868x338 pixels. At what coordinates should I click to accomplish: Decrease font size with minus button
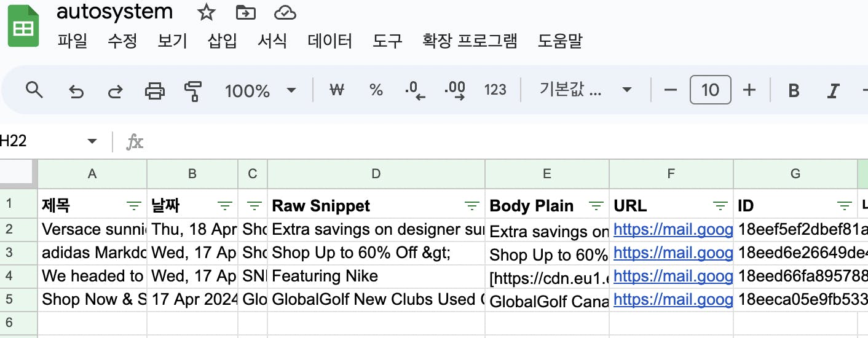coord(671,90)
